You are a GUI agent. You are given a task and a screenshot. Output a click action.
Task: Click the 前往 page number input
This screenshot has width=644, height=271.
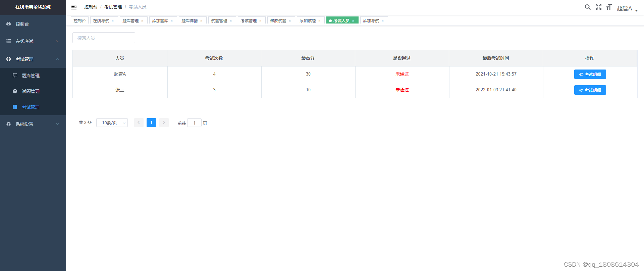tap(194, 123)
